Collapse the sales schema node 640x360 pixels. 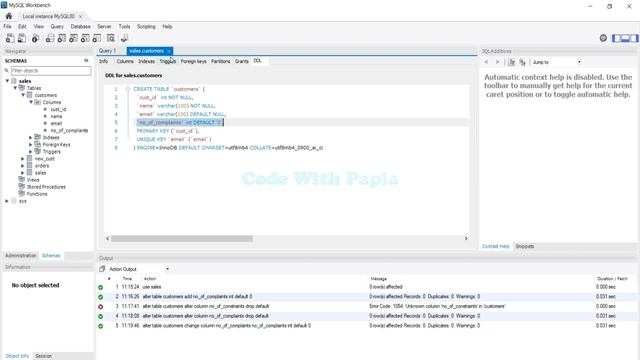[7, 81]
